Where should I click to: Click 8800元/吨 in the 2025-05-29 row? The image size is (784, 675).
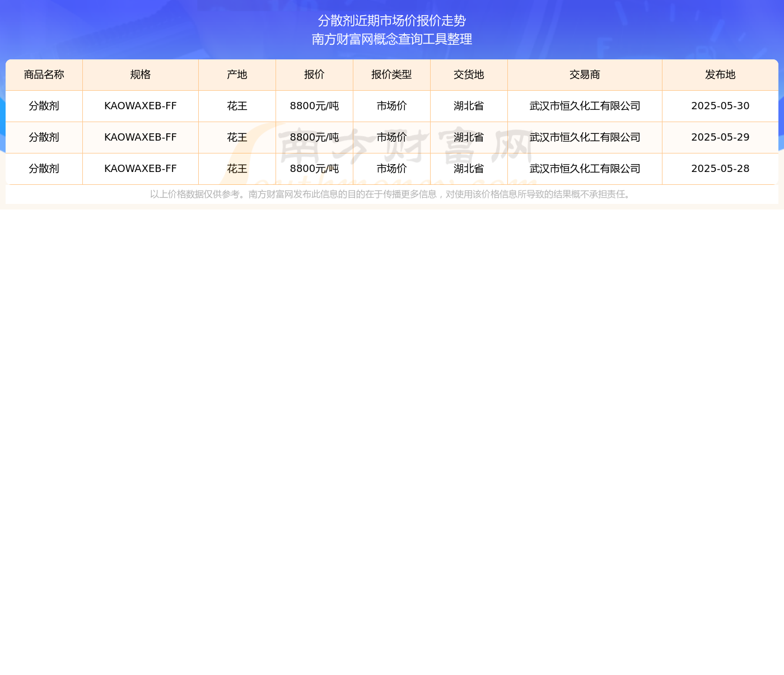coord(315,137)
